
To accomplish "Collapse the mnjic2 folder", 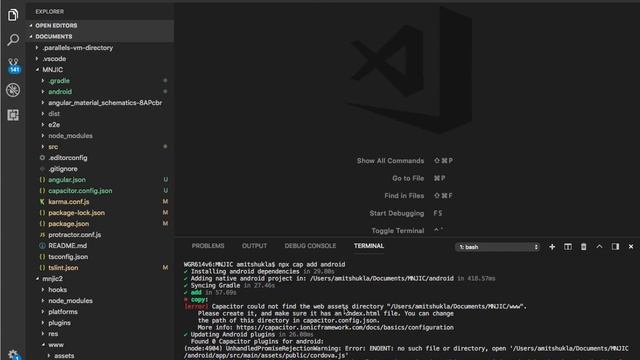I will pyautogui.click(x=100, y=279).
